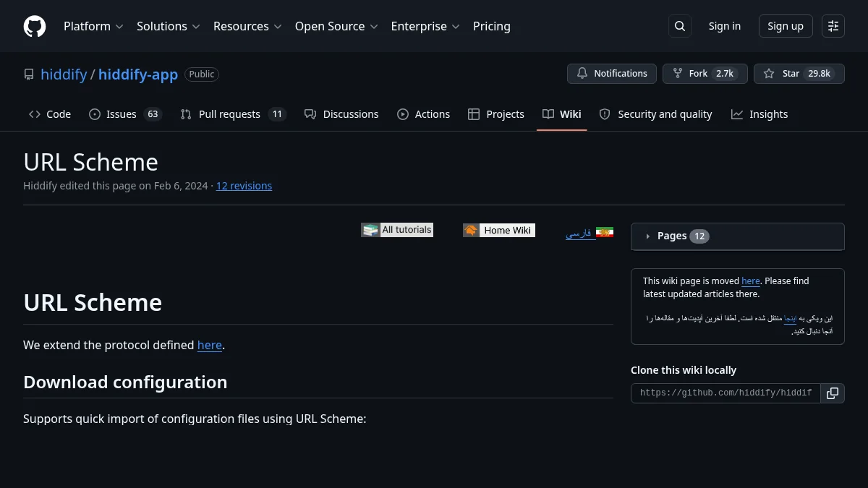Open the hiddify-app repository link

138,74
